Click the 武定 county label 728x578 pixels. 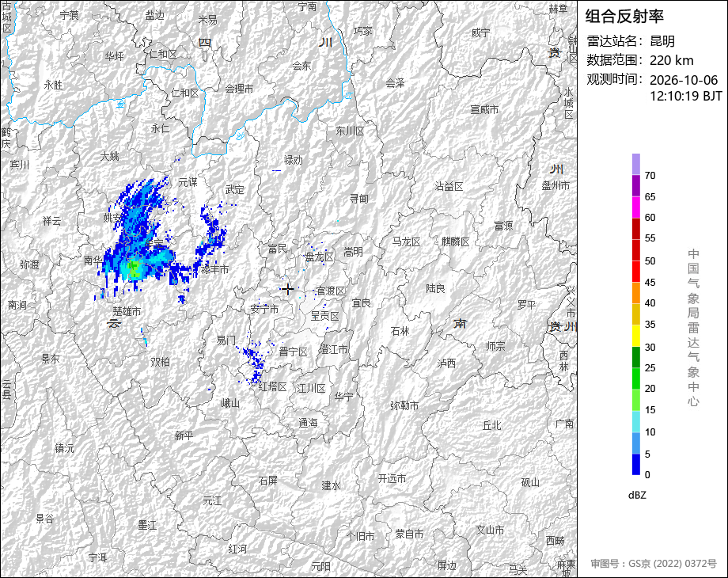coord(234,189)
